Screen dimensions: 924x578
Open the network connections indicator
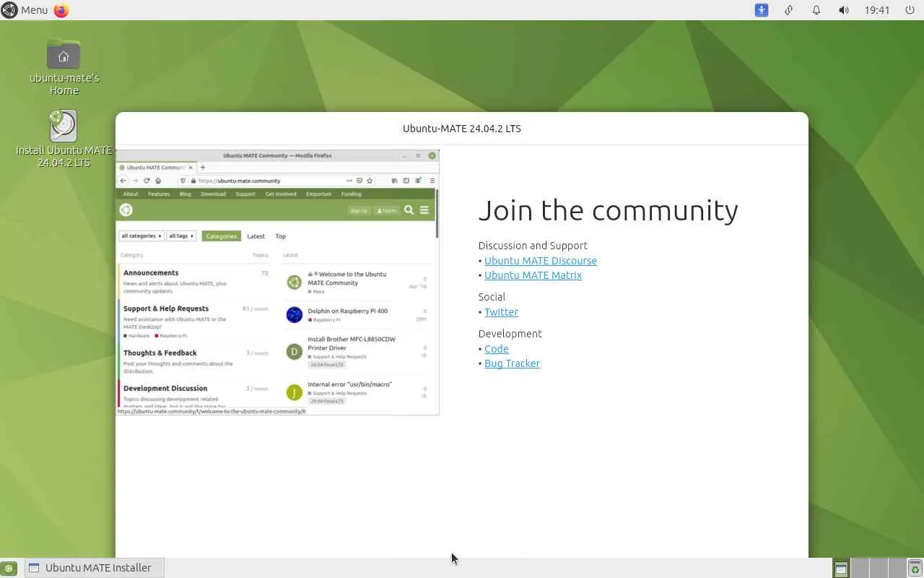pos(789,10)
